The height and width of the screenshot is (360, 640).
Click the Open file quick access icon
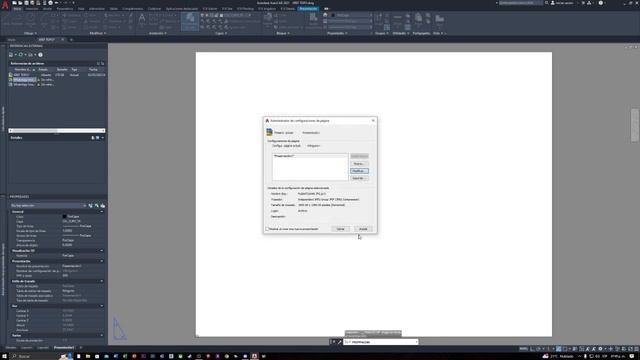pos(20,3)
